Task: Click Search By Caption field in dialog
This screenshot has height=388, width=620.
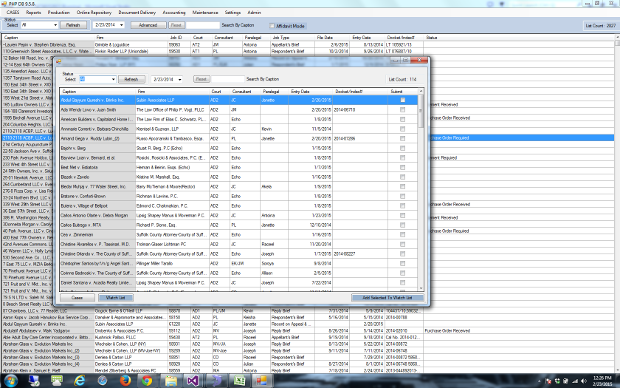Action: 228,79
